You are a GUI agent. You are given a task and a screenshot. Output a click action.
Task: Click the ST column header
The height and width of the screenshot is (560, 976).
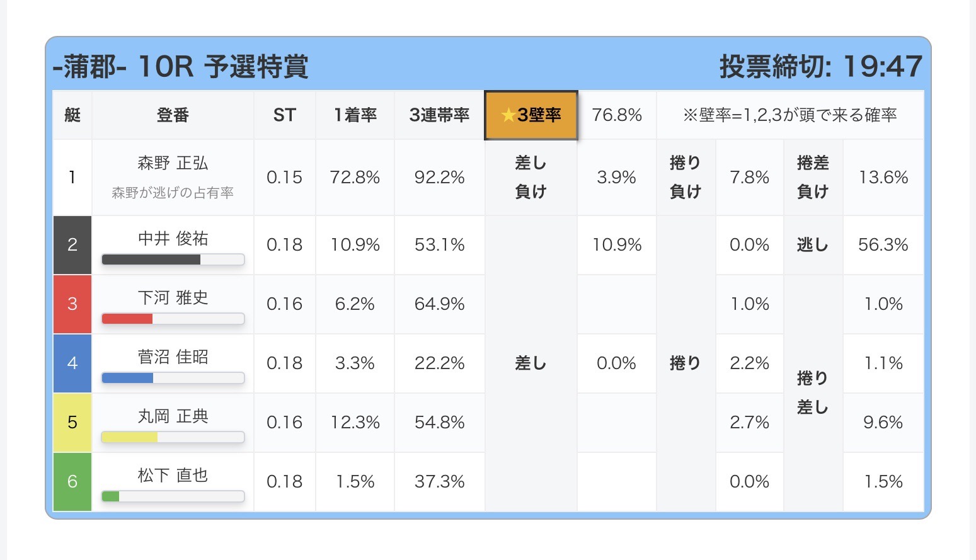284,115
